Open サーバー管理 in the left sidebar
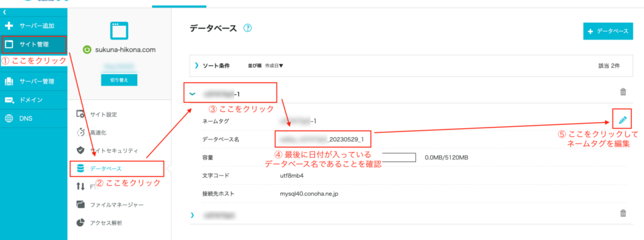Viewport: 644px width, 240px height. click(34, 81)
